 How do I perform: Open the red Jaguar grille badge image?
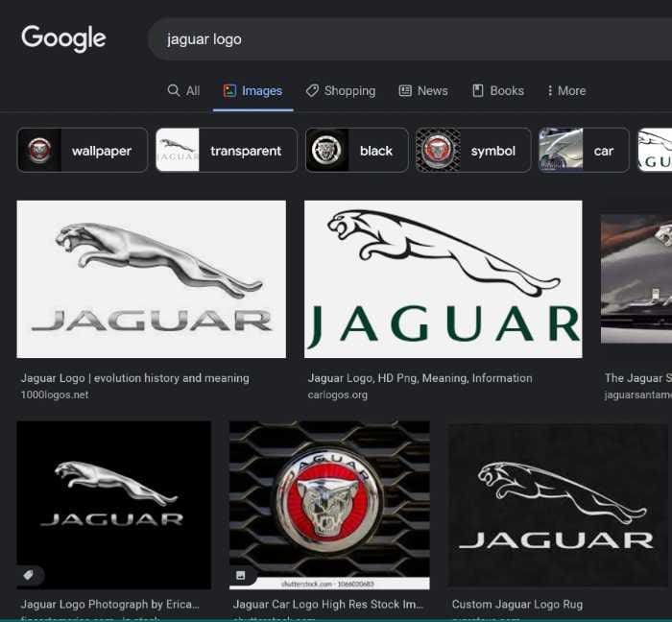[x=329, y=504]
